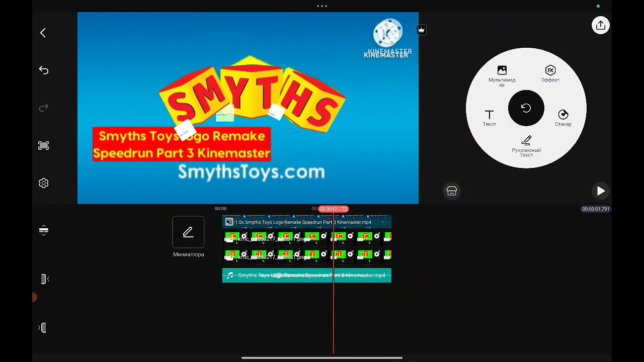Edit the Миниатюра thumbnail

pos(188,232)
